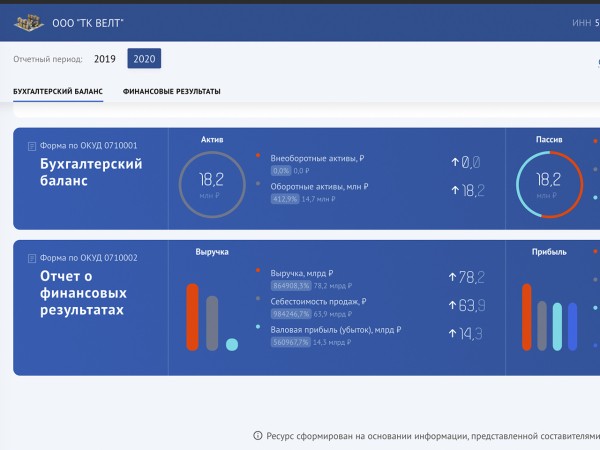This screenshot has height=450, width=600.
Task: Click the Форма по ОКУД 0710001 text
Action: tap(88, 145)
